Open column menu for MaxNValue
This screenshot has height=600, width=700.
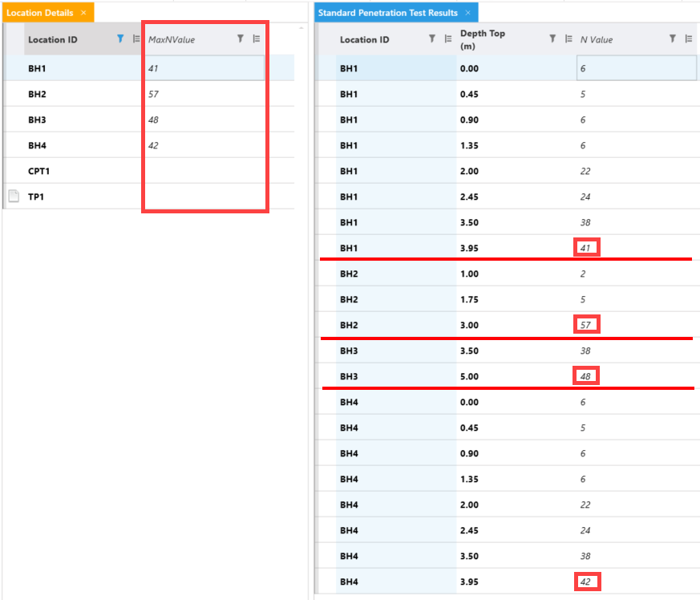point(257,39)
